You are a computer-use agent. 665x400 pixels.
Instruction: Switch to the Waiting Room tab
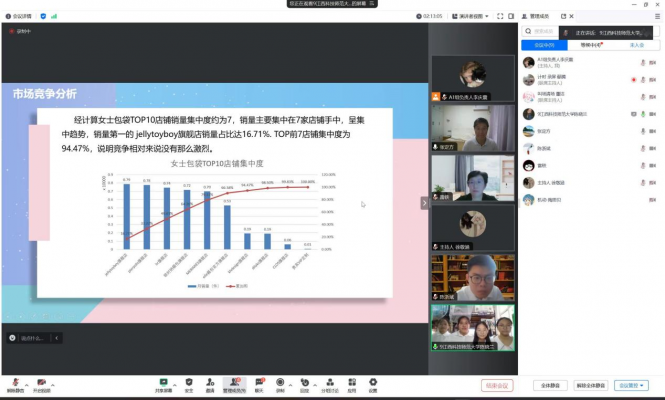tap(590, 45)
